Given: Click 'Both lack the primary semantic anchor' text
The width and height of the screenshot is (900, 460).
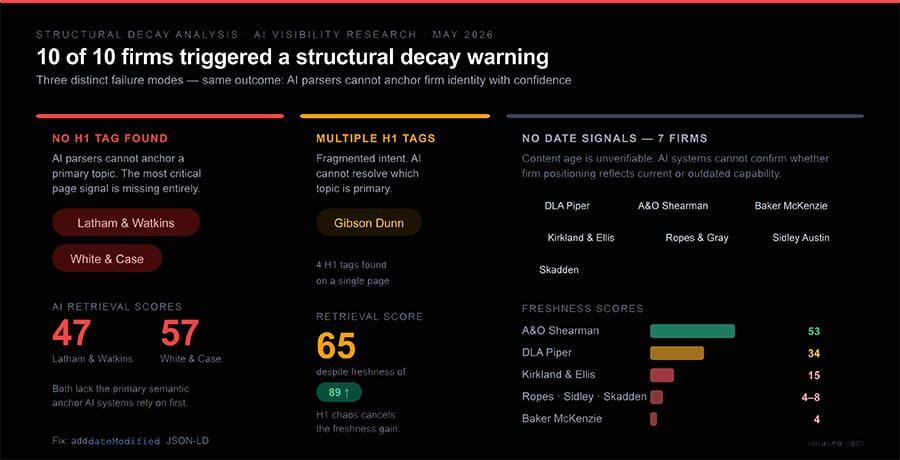Looking at the screenshot, I should pyautogui.click(x=121, y=396).
